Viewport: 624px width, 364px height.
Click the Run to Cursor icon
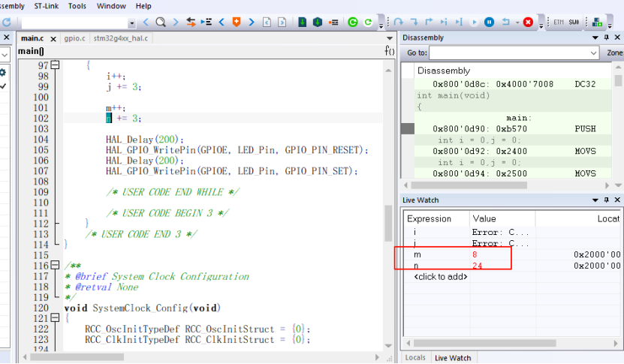[x=459, y=22]
